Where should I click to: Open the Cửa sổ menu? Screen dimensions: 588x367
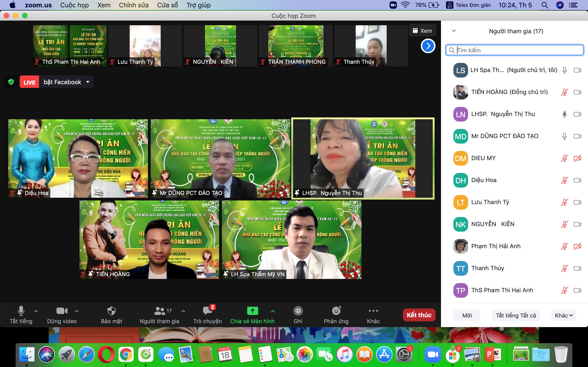pyautogui.click(x=167, y=5)
